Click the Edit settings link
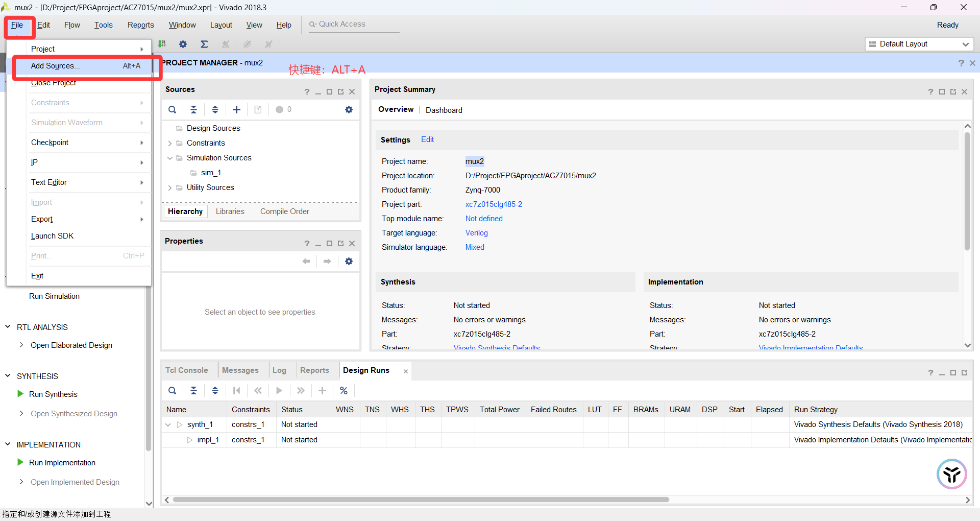The width and height of the screenshot is (980, 521). tap(428, 139)
